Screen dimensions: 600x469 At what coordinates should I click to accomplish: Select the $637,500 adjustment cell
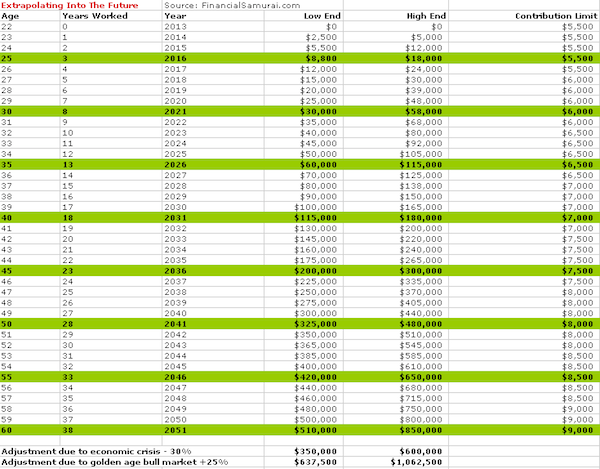(316, 462)
